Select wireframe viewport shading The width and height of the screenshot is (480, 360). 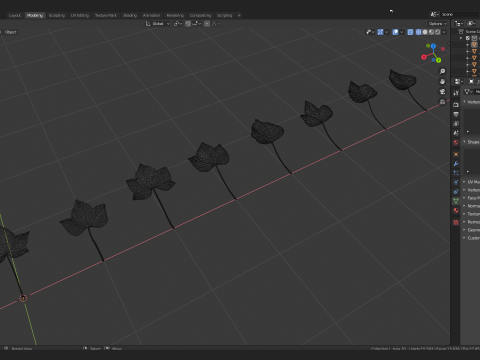click(x=418, y=32)
